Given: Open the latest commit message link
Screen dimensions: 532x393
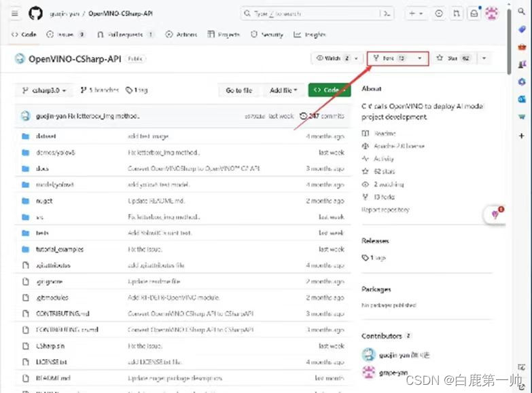Looking at the screenshot, I should (x=103, y=116).
